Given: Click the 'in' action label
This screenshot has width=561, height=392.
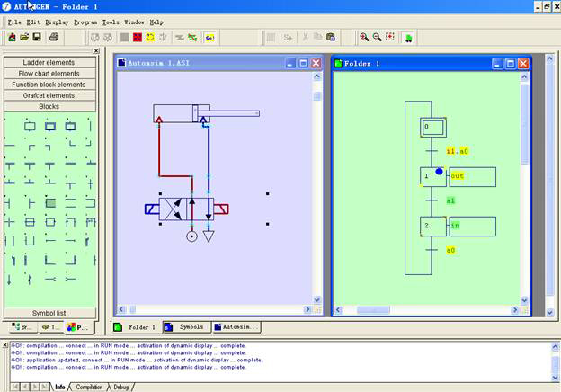Looking at the screenshot, I should (455, 226).
